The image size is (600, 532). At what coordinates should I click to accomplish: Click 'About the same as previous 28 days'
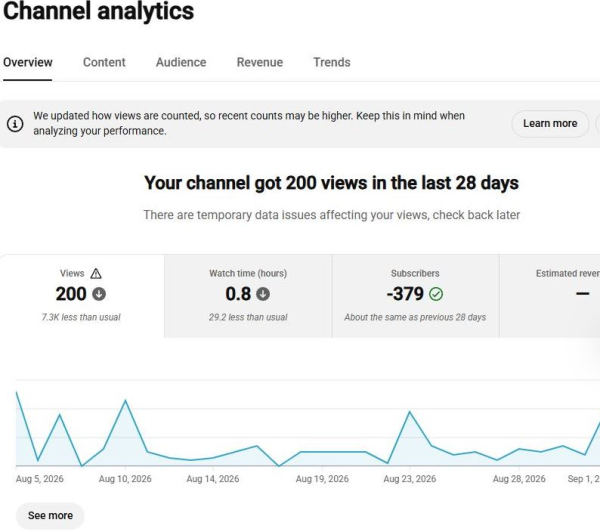coord(415,317)
